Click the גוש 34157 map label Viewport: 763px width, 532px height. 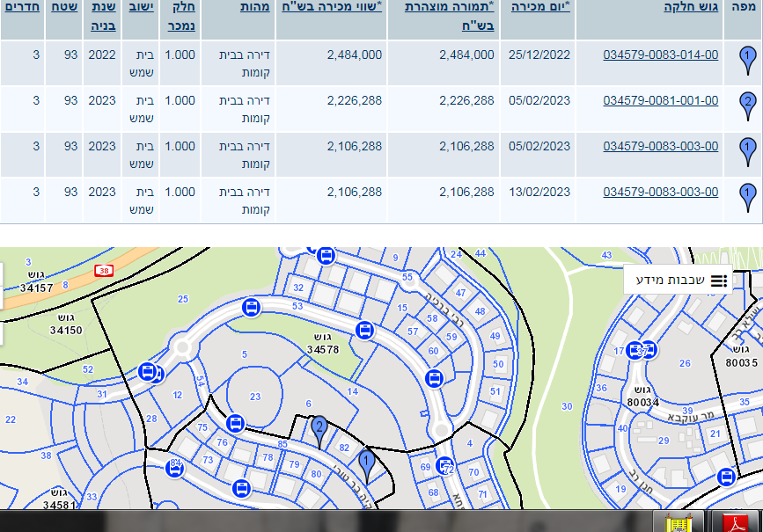(36, 281)
